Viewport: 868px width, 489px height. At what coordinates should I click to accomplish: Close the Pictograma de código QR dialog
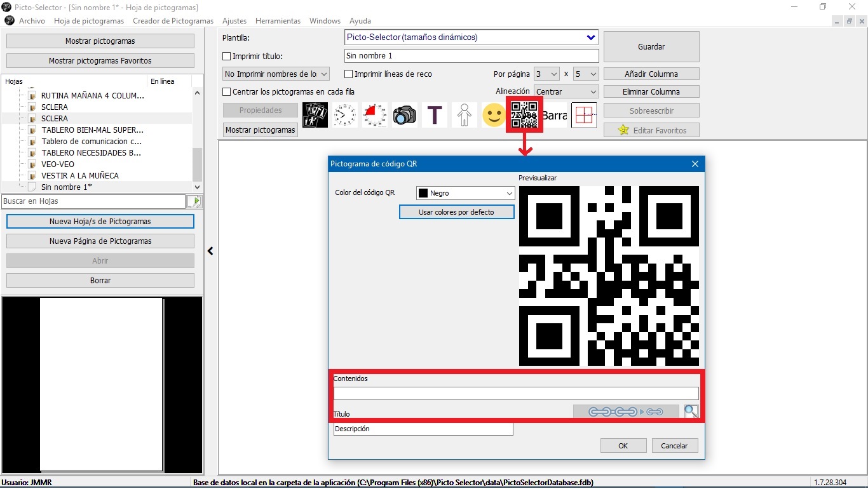[x=695, y=164]
